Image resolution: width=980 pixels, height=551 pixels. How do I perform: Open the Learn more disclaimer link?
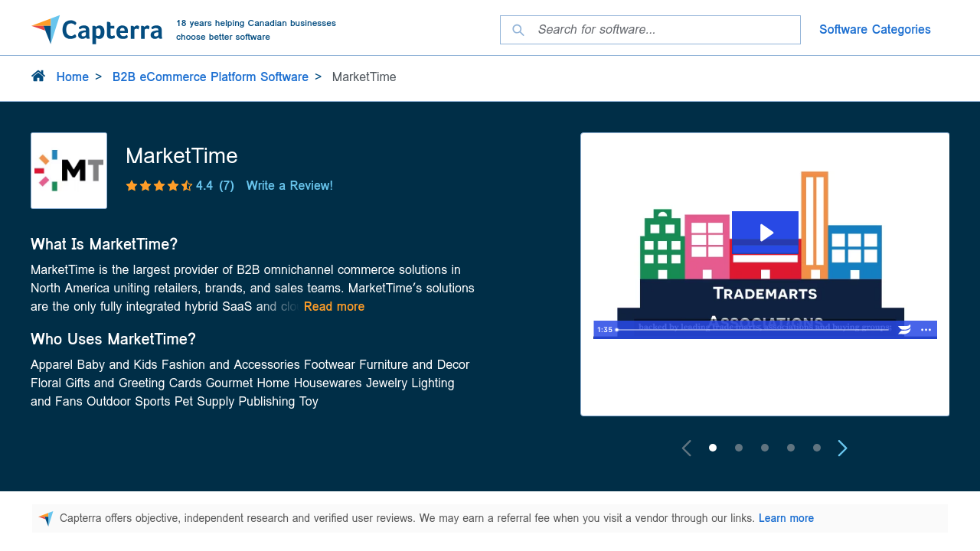pos(786,518)
